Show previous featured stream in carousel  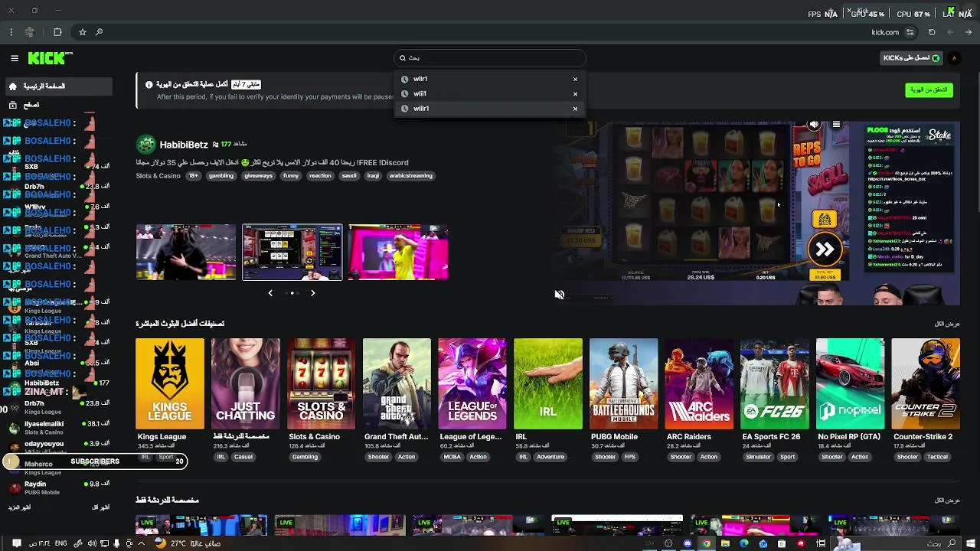(270, 293)
